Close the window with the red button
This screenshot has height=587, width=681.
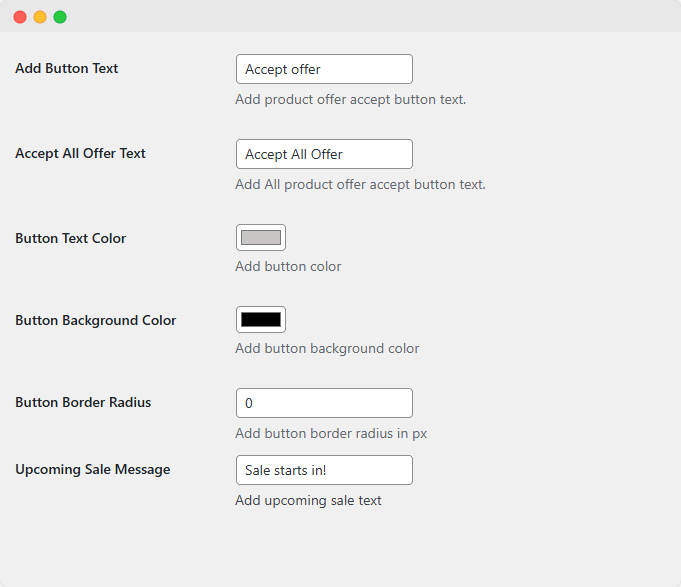click(20, 17)
